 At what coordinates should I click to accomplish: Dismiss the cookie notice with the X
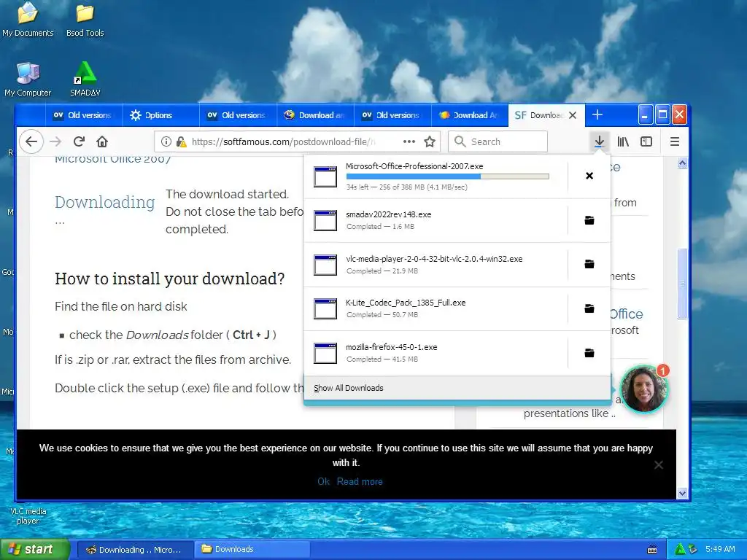tap(659, 464)
